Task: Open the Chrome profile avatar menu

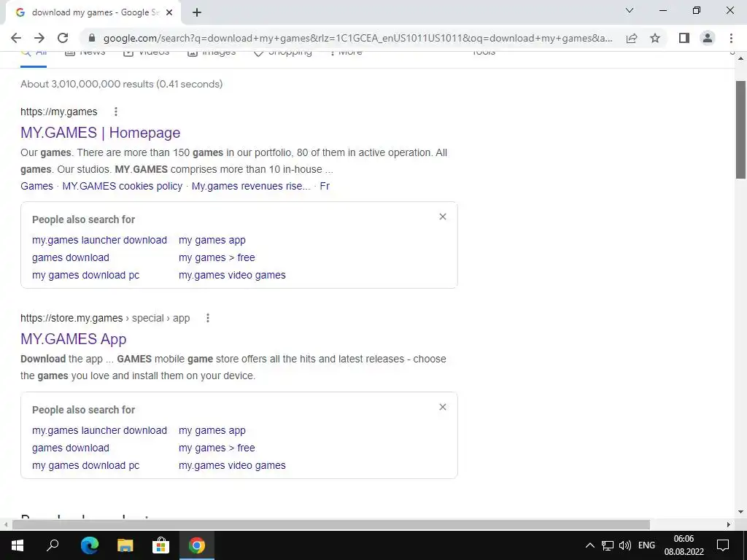Action: point(708,38)
